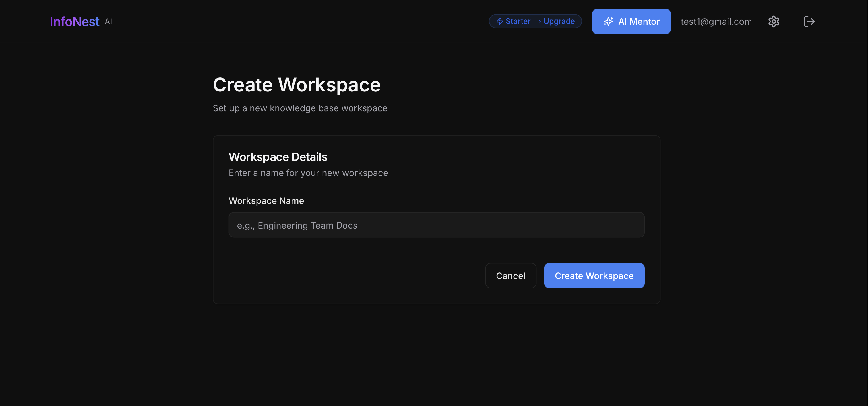
Task: Click the lightning bolt icon beside Starter
Action: (499, 22)
